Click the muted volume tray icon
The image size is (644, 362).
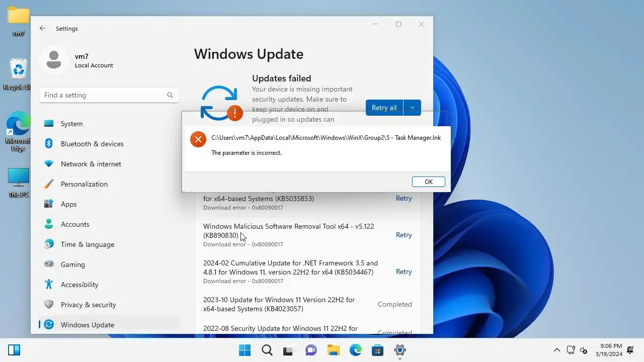click(x=584, y=350)
